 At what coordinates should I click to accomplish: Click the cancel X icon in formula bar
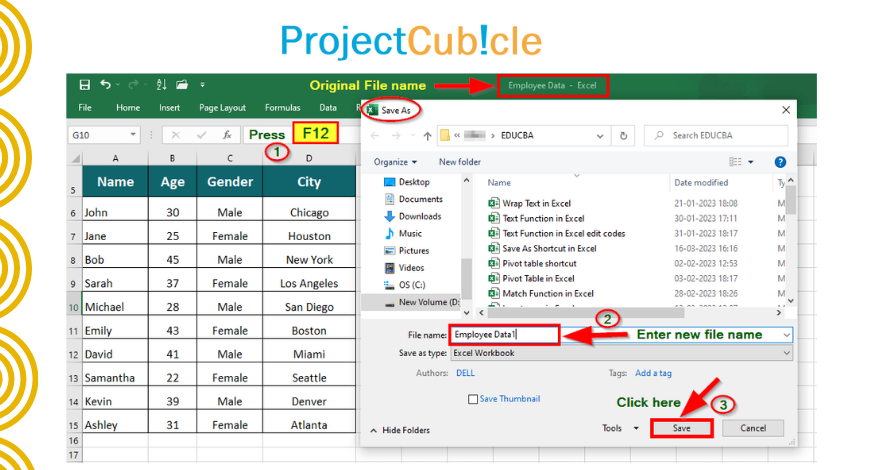(x=175, y=135)
